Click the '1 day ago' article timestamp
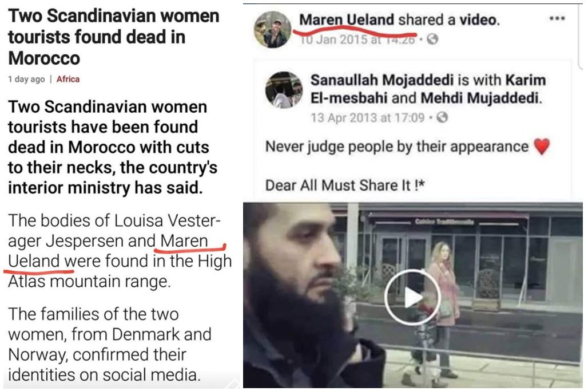The image size is (588, 391). 26,79
